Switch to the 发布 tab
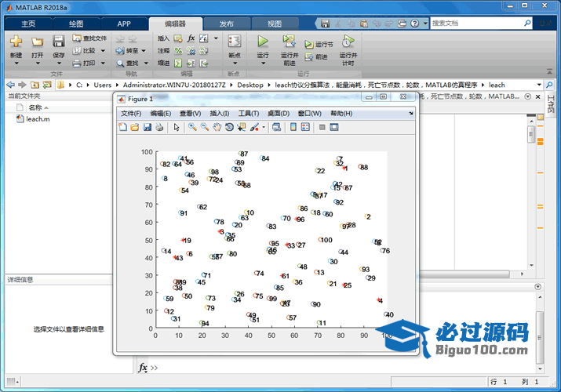 point(227,24)
